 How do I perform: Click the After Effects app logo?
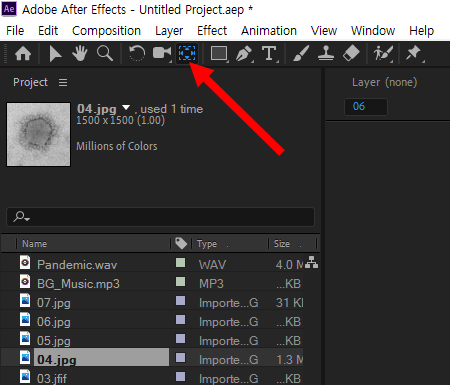tap(9, 9)
